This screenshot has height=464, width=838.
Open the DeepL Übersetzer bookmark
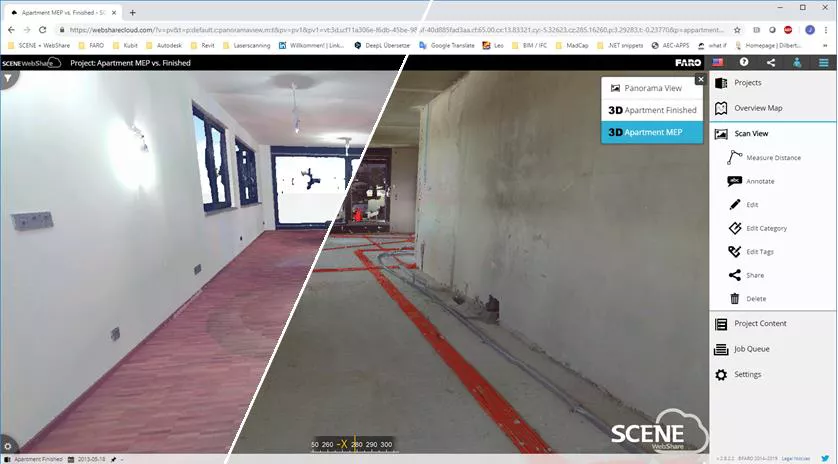click(x=382, y=45)
